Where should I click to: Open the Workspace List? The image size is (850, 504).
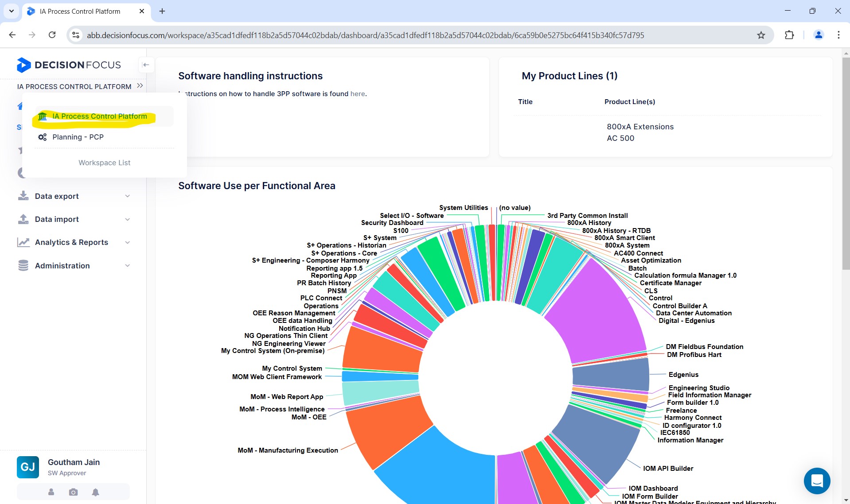click(x=105, y=163)
